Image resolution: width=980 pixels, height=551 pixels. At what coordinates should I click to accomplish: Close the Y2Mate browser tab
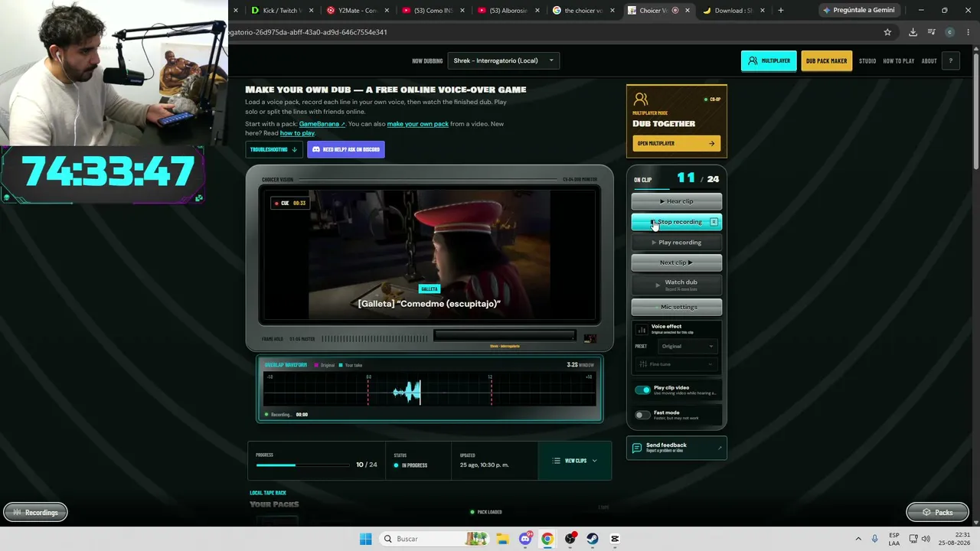pyautogui.click(x=387, y=10)
